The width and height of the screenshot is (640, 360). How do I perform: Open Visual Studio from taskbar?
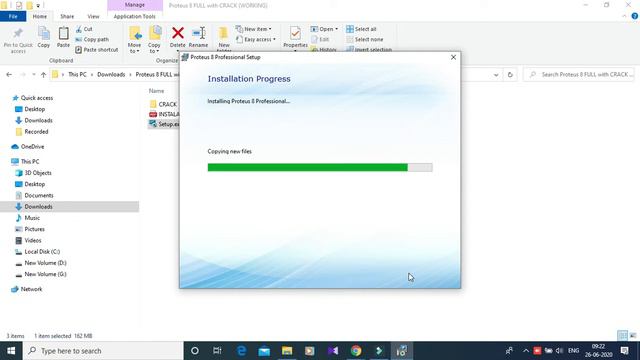pyautogui.click(x=333, y=351)
